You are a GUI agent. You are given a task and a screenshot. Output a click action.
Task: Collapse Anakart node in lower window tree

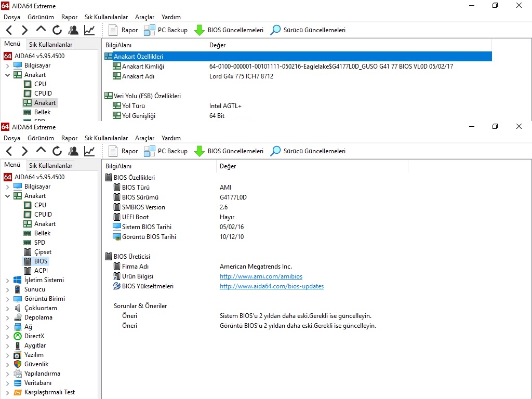coord(7,196)
